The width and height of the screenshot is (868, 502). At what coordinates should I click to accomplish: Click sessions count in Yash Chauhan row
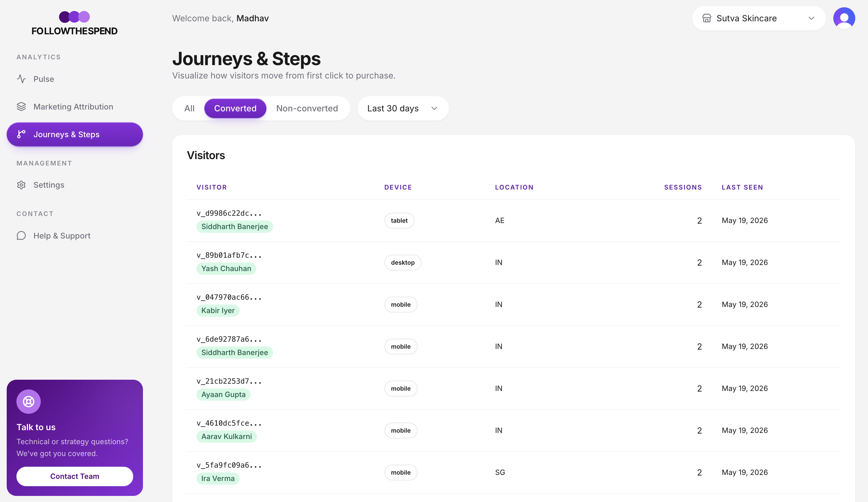click(699, 263)
